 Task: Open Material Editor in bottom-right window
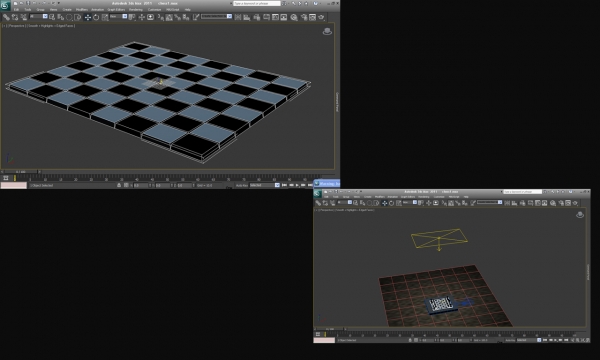click(553, 203)
